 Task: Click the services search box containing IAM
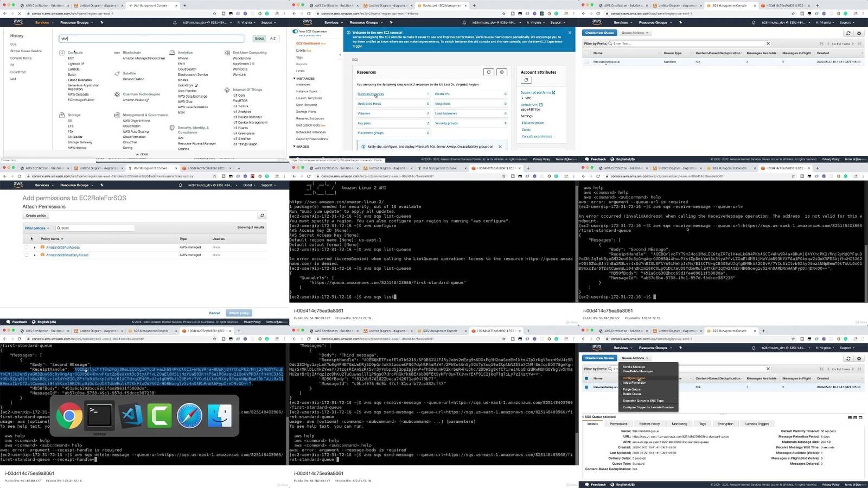pyautogui.click(x=151, y=39)
